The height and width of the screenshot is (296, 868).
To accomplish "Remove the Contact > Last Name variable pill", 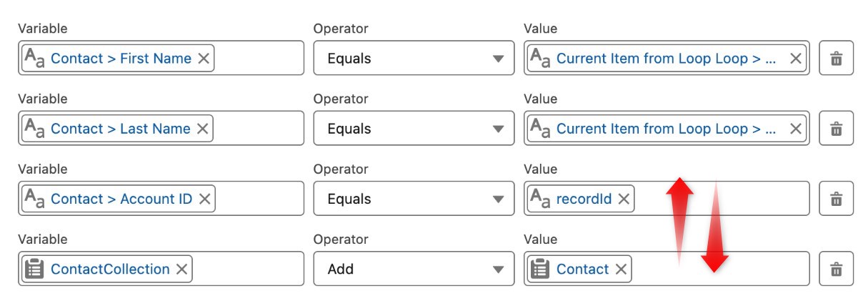I will (202, 129).
